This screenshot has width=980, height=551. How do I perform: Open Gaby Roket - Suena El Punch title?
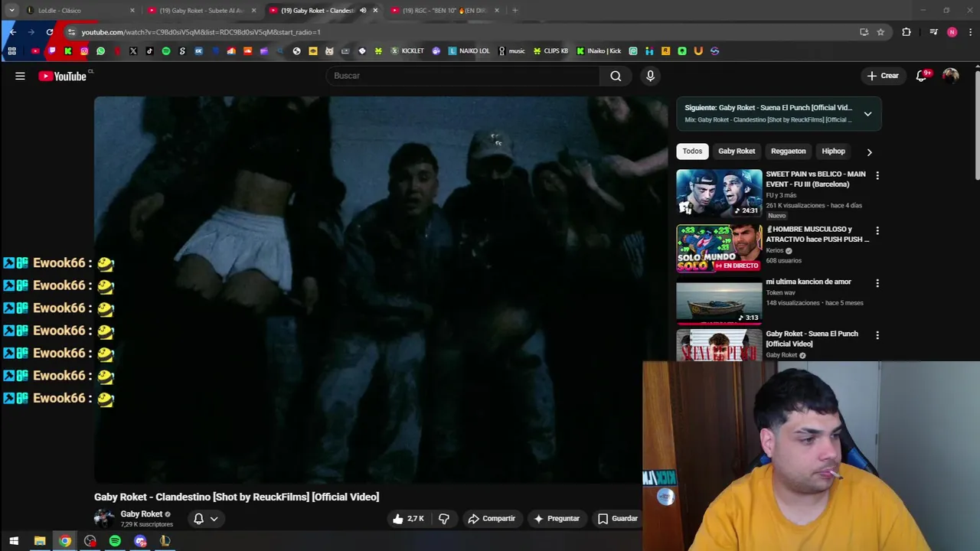(x=812, y=339)
